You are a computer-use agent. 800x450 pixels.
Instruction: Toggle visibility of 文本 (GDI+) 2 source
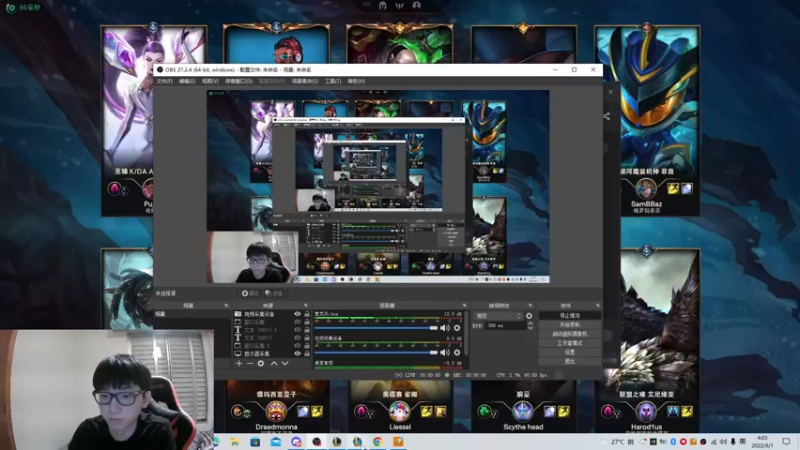tap(297, 330)
